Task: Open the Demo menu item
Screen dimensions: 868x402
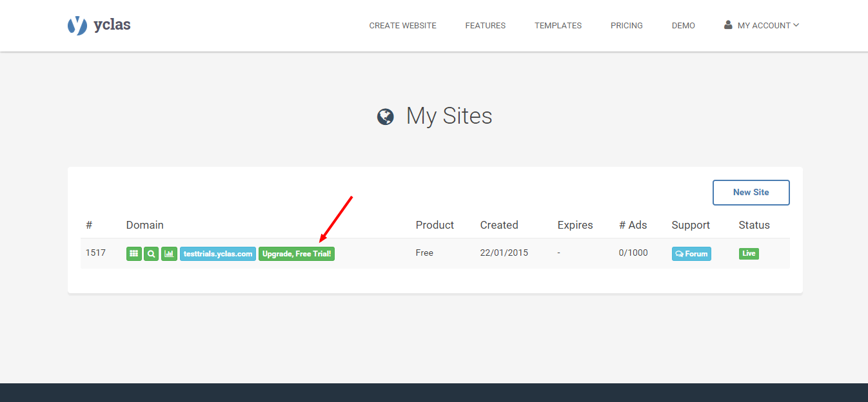Action: pos(684,26)
